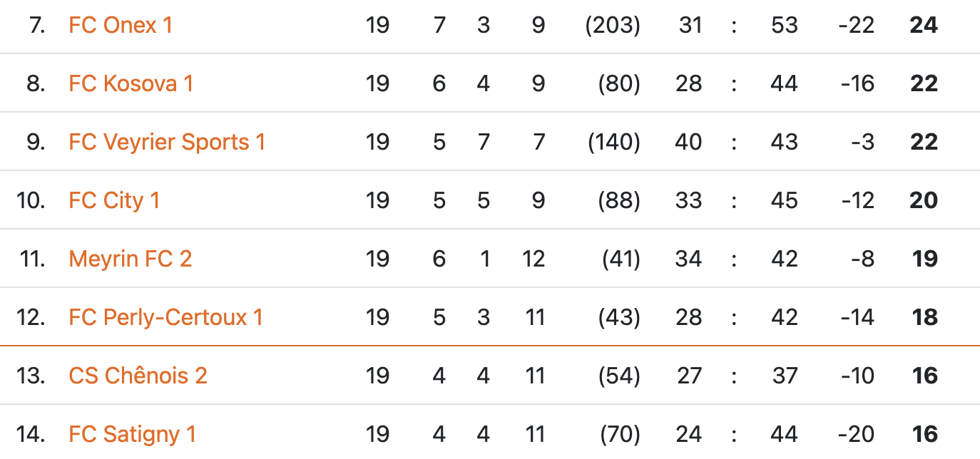Open the CS Chênois 2 team page
The image size is (980, 459).
pos(138,376)
